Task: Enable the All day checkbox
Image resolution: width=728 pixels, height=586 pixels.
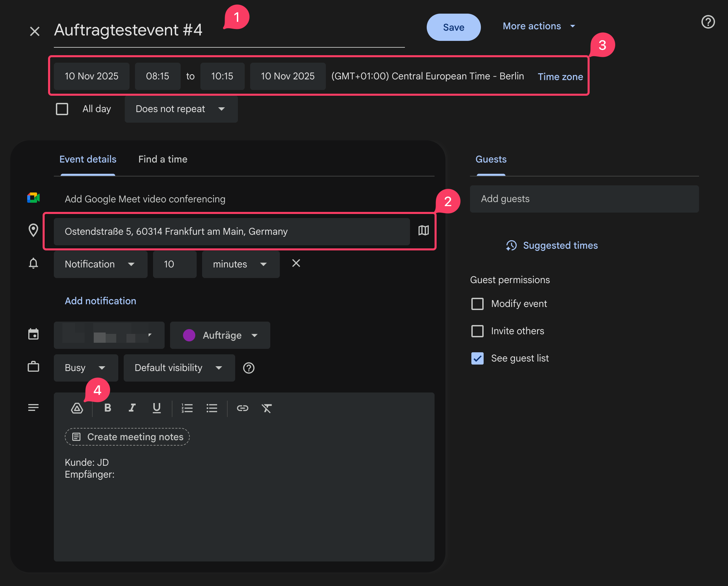Action: (x=62, y=109)
